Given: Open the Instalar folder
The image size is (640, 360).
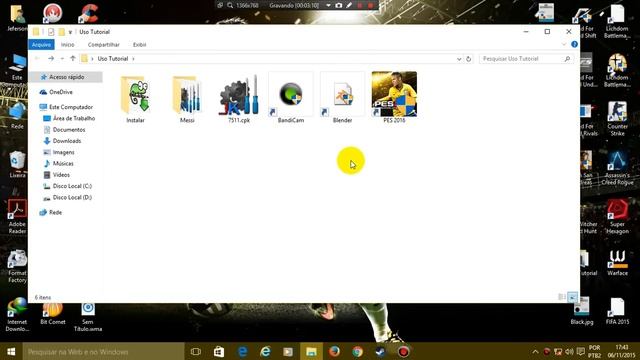Looking at the screenshot, I should [136, 98].
